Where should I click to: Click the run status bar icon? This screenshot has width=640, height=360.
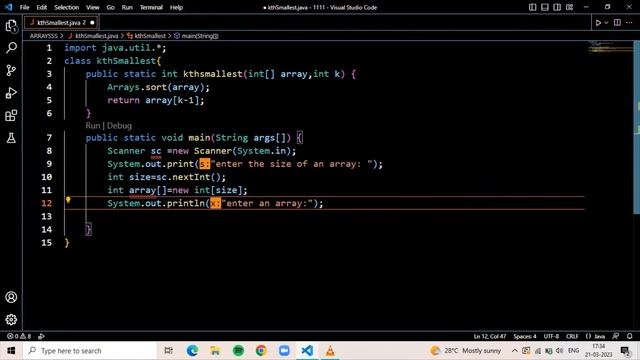coord(41,336)
